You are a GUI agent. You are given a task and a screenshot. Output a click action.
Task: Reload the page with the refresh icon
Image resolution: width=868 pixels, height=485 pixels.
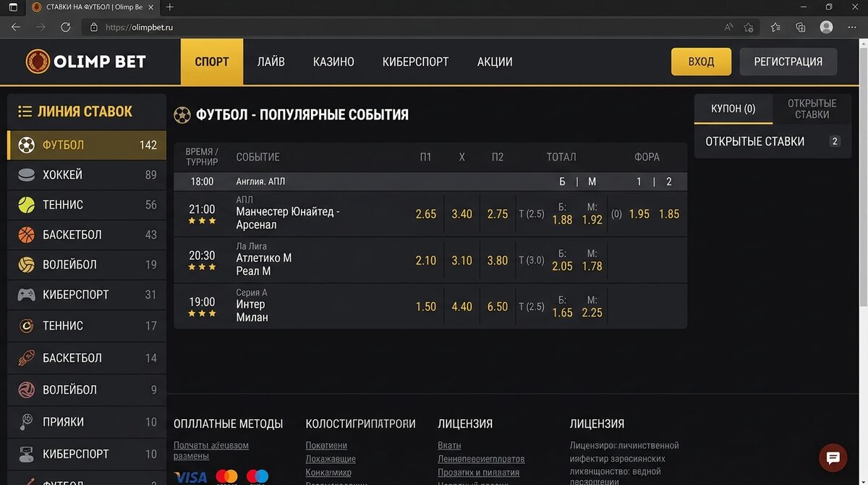tap(65, 28)
